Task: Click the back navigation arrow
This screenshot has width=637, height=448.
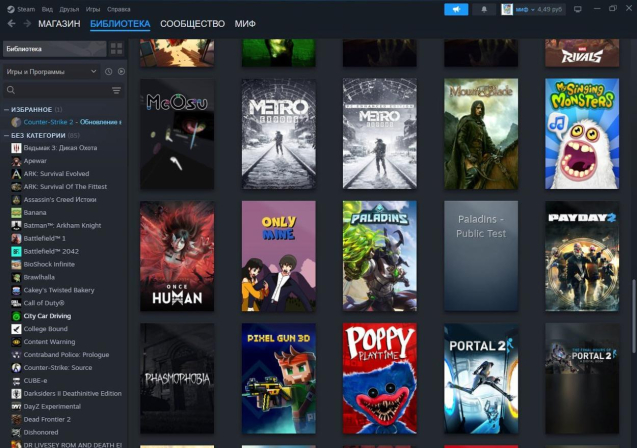Action: [x=11, y=23]
